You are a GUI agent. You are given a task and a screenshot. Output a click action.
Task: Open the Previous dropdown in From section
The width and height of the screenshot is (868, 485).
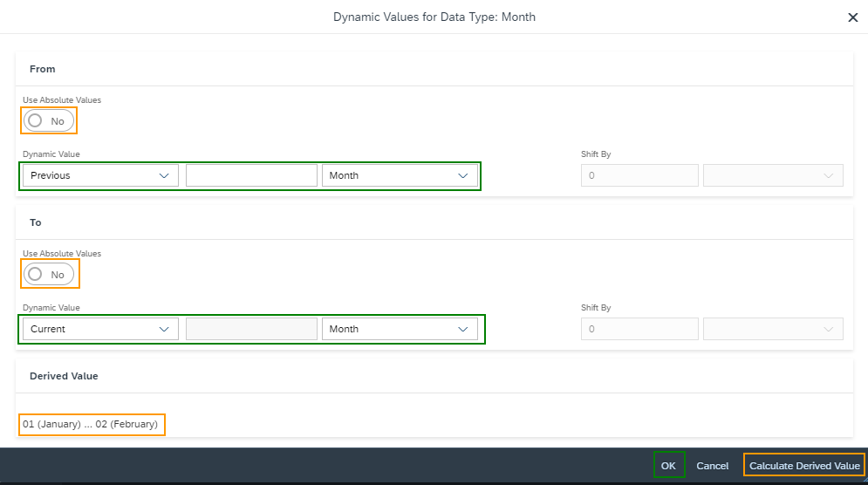100,175
